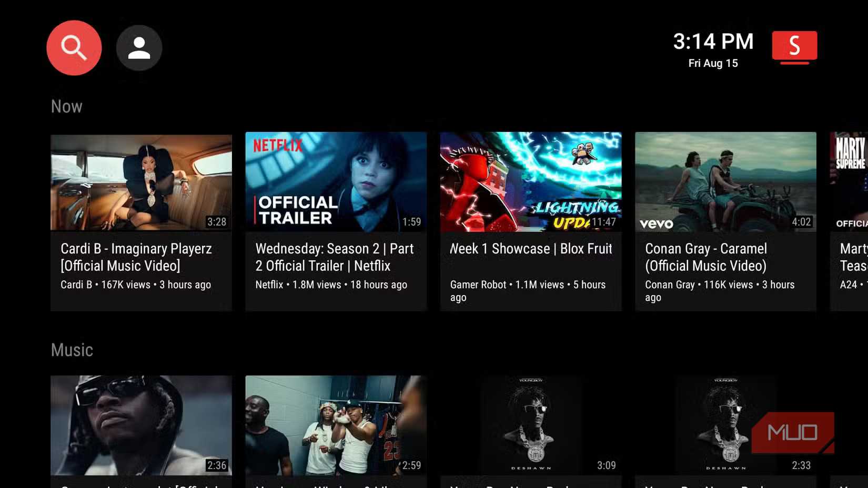This screenshot has height=488, width=868.
Task: Select the vevo logo on Conan Gray thumbnail
Action: tap(656, 223)
